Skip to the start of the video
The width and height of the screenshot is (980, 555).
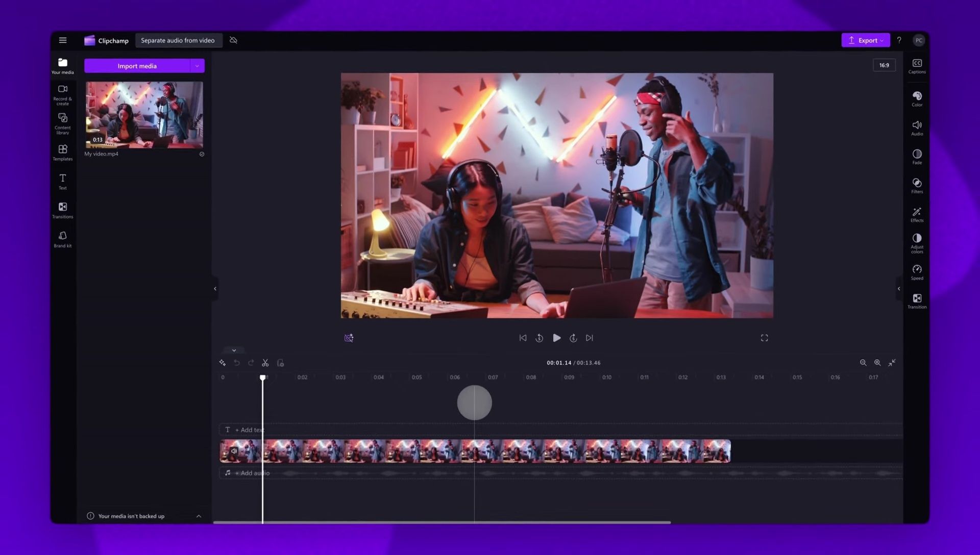[x=523, y=338]
